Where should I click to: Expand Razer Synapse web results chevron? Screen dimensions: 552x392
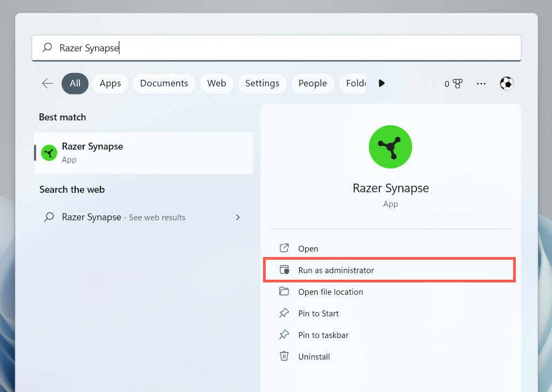[x=238, y=218]
